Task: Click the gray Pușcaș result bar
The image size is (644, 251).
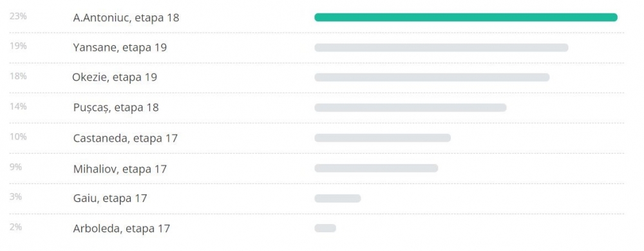Action: tap(411, 107)
